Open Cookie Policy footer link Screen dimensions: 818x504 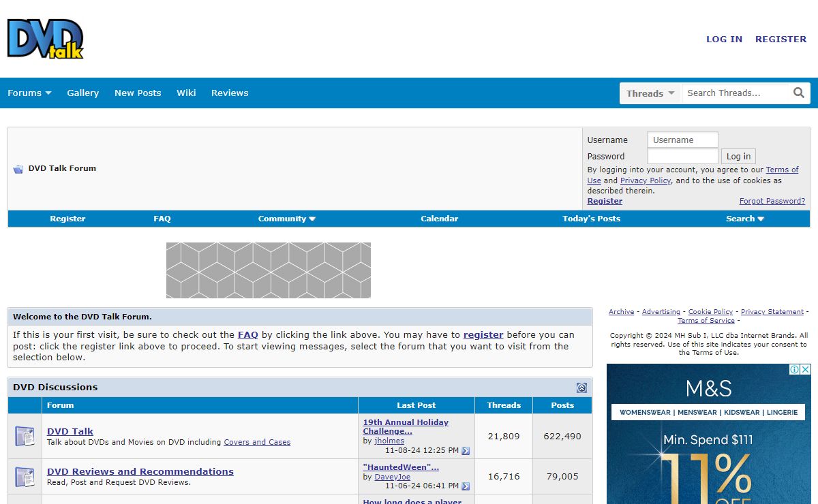(710, 312)
